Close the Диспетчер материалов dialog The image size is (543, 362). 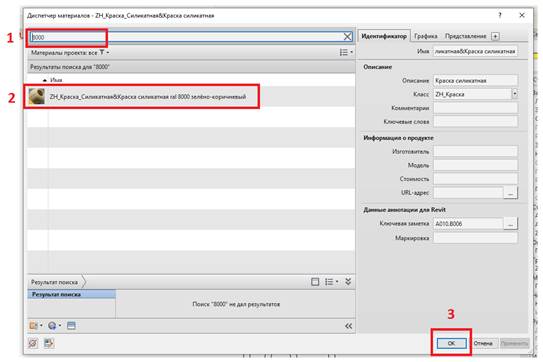pos(522,15)
